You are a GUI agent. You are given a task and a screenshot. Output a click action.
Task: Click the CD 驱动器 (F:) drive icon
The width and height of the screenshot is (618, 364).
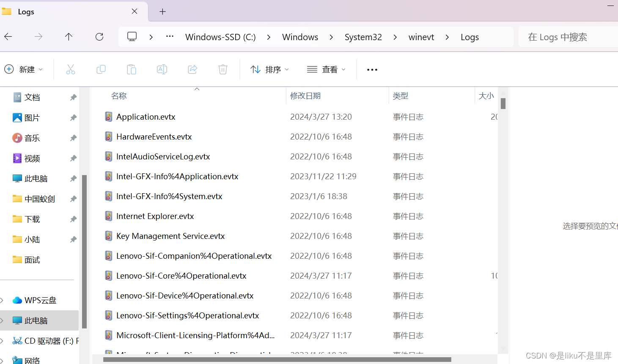tap(17, 341)
